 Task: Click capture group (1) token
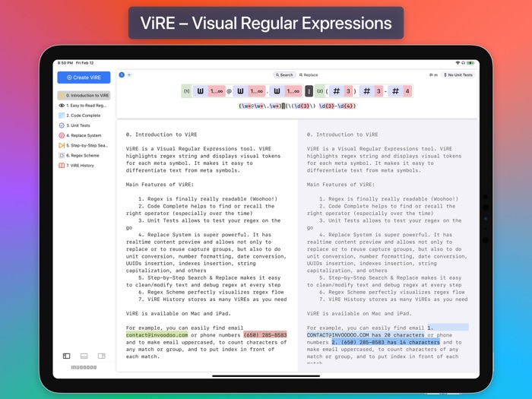187,91
